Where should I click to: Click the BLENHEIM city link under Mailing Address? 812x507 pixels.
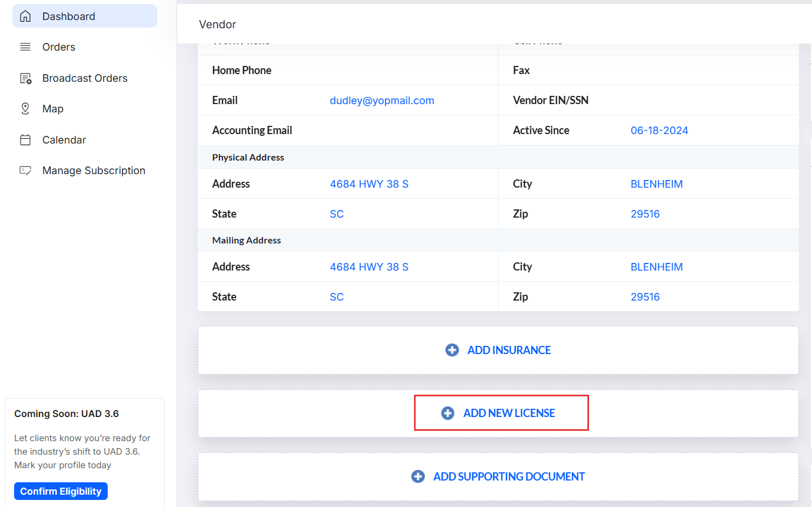(x=657, y=266)
